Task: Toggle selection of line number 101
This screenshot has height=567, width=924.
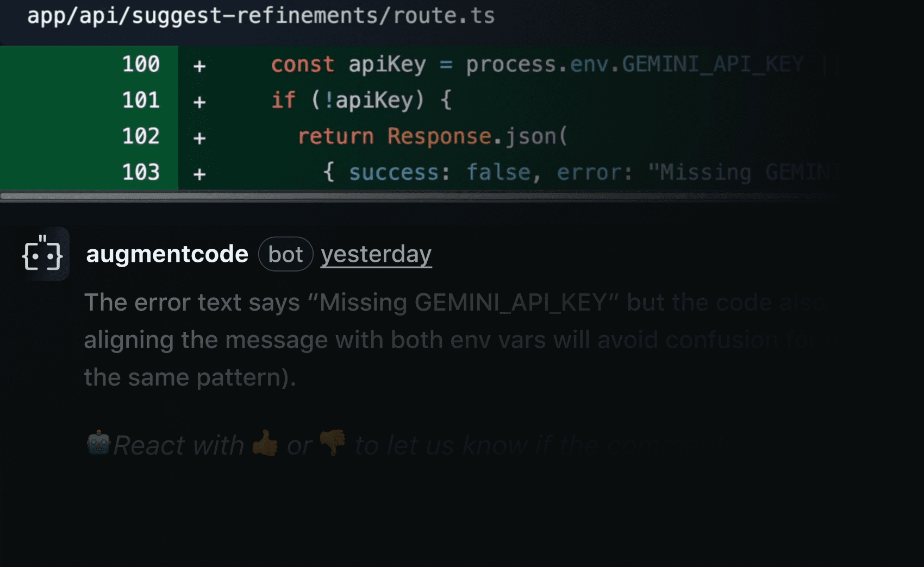Action: tap(140, 100)
